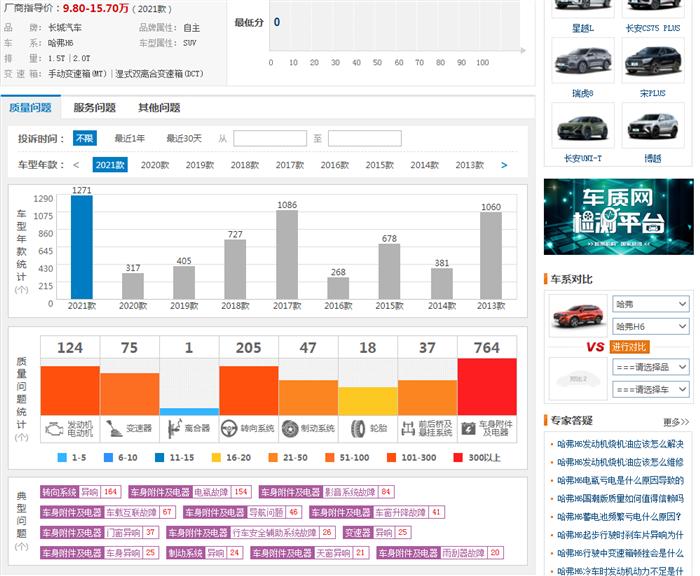This screenshot has width=700, height=576.
Task: Choose the 2016款 model year
Action: [335, 165]
